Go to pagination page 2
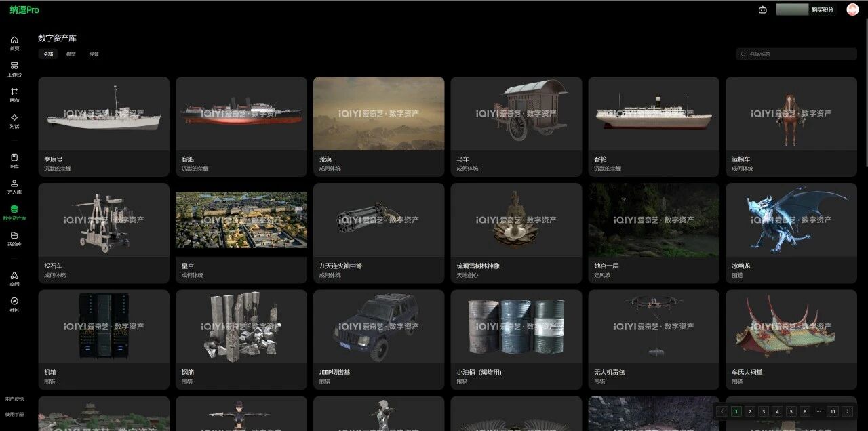 pyautogui.click(x=749, y=411)
